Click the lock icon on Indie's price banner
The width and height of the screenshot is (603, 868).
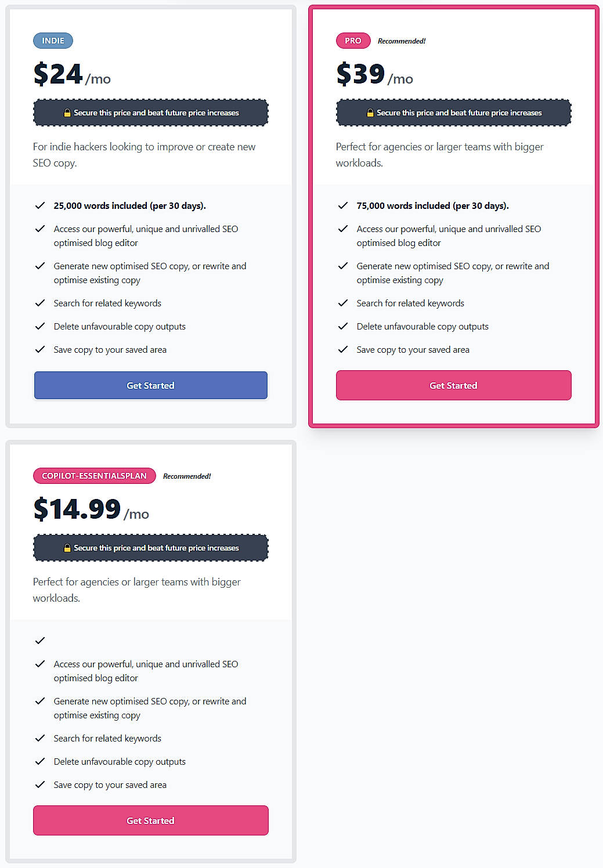click(x=68, y=113)
